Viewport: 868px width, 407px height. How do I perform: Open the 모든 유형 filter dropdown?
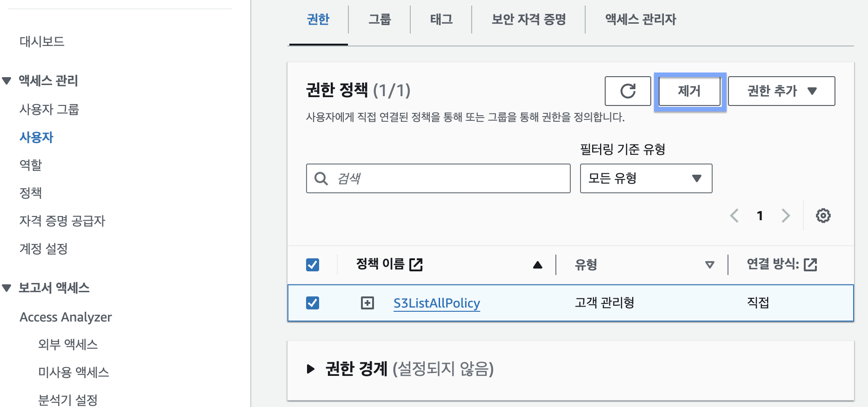click(x=646, y=178)
